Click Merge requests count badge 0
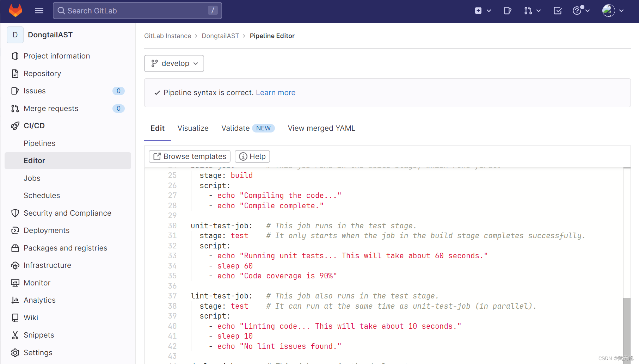Image resolution: width=639 pixels, height=364 pixels. pyautogui.click(x=118, y=109)
